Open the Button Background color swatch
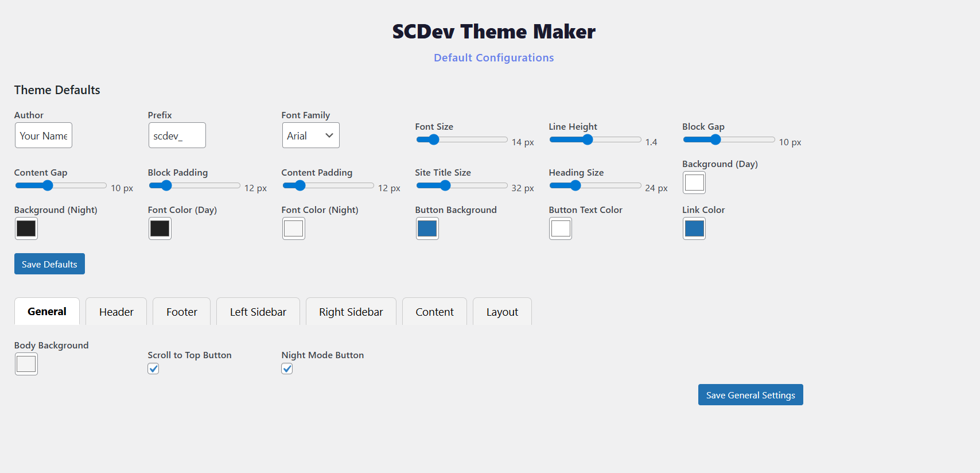The width and height of the screenshot is (980, 473). tap(427, 228)
